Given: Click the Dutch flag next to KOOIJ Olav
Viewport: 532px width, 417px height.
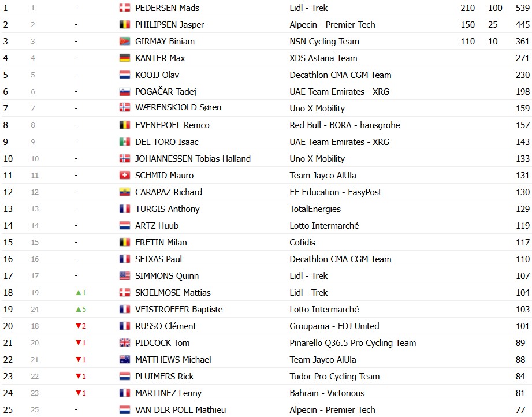Looking at the screenshot, I should pyautogui.click(x=125, y=75).
